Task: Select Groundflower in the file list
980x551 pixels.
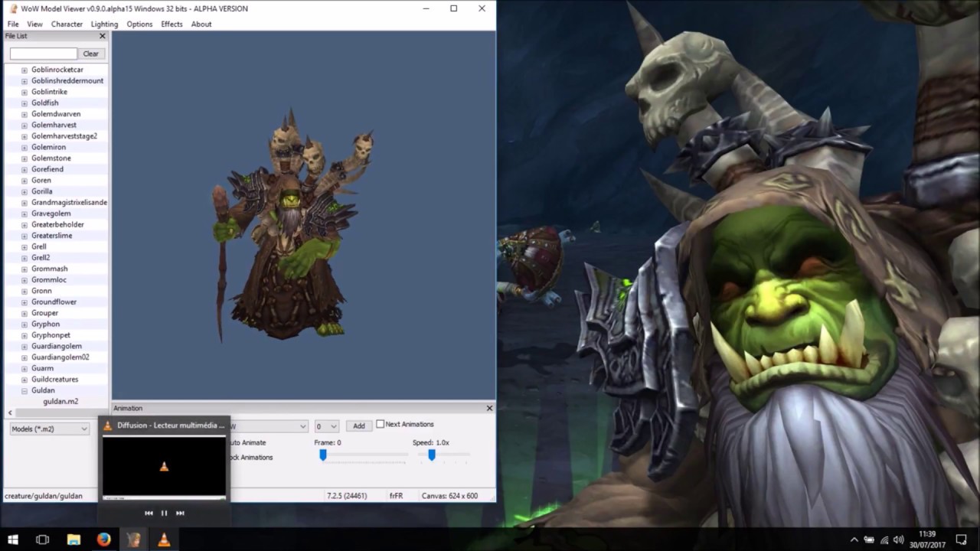Action: coord(54,302)
